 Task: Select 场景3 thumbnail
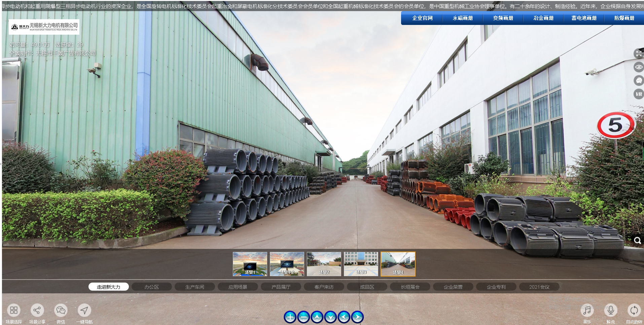(361, 264)
